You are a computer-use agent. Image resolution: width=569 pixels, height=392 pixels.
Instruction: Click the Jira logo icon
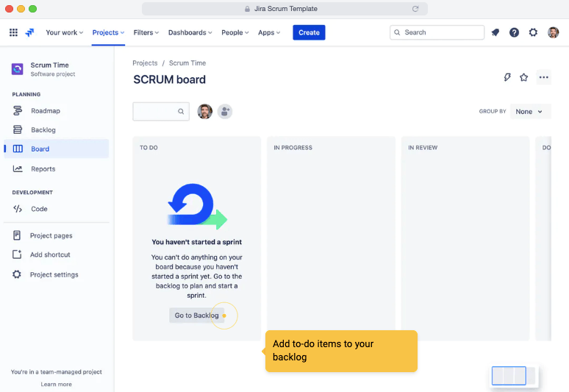tap(29, 32)
